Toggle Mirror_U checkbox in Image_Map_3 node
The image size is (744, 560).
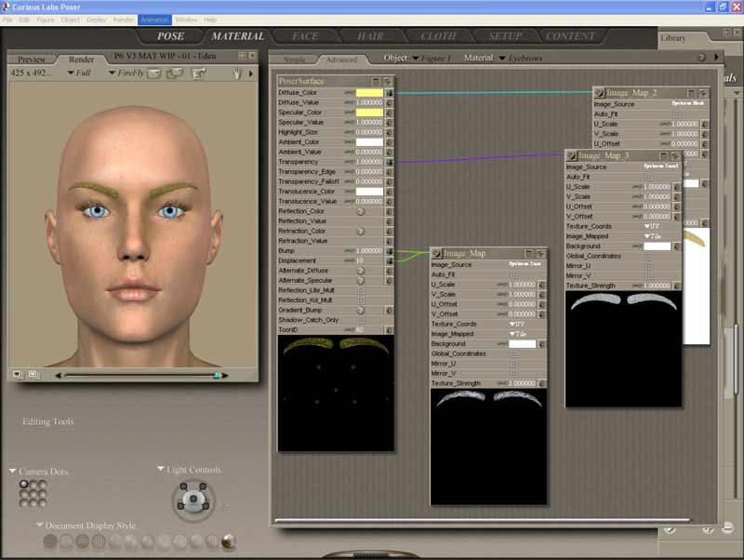649,266
